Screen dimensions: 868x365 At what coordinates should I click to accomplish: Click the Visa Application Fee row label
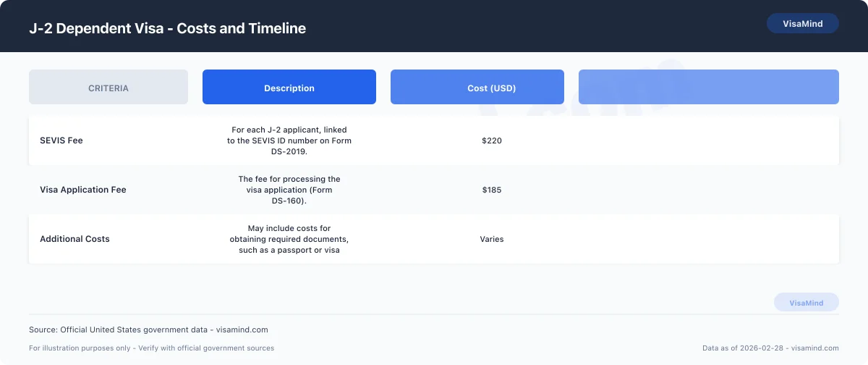[83, 190]
